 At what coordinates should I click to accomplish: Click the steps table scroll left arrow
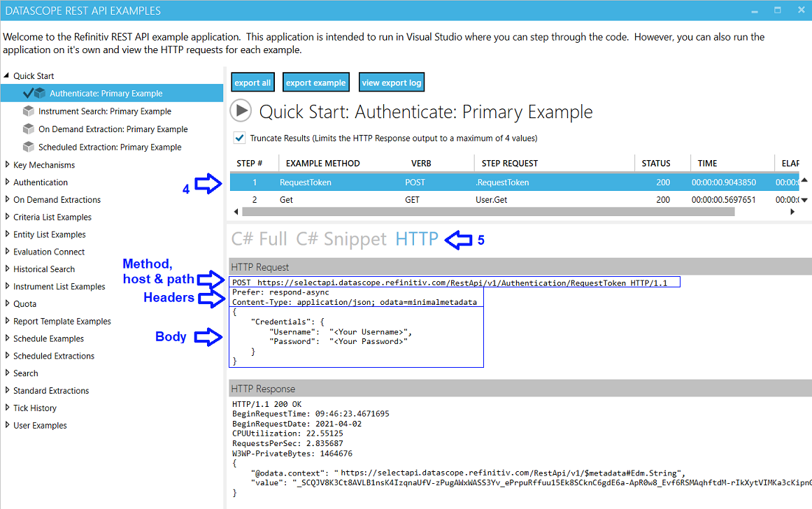[236, 211]
